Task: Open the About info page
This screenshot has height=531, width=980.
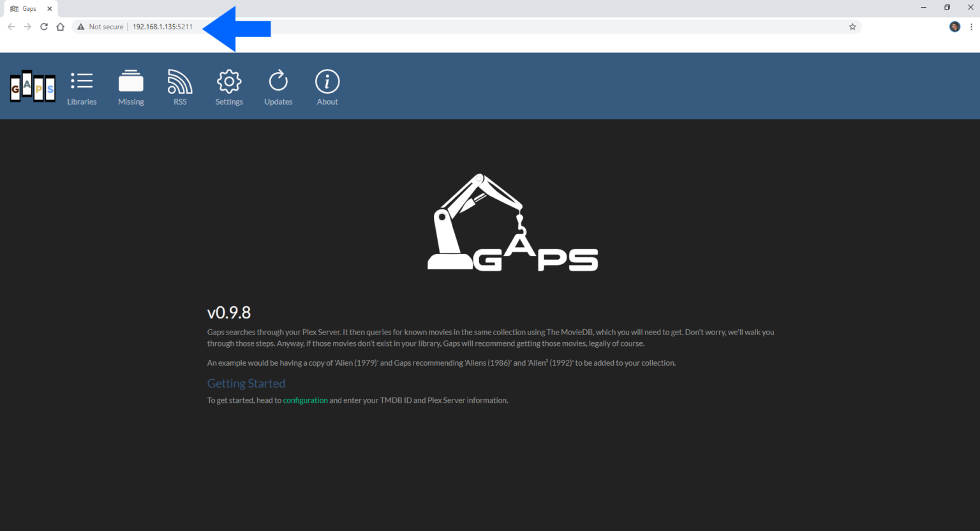Action: coord(327,87)
